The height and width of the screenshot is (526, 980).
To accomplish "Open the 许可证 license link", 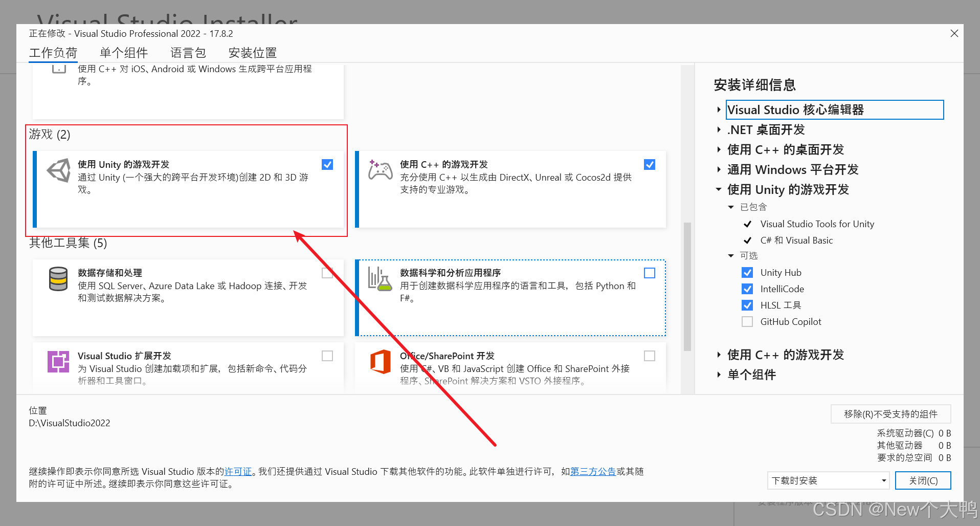I will [x=238, y=471].
